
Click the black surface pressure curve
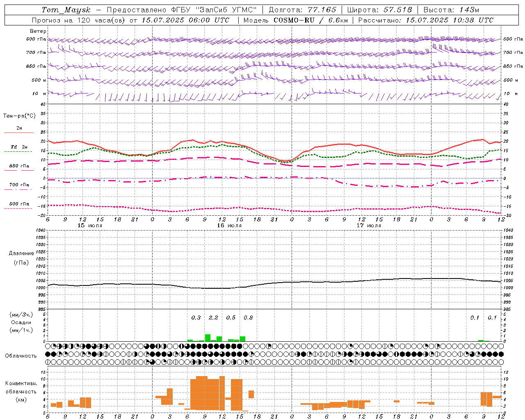pyautogui.click(x=274, y=283)
